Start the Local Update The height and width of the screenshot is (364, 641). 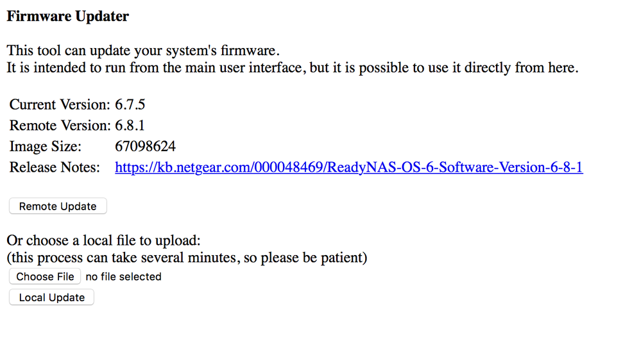(51, 297)
